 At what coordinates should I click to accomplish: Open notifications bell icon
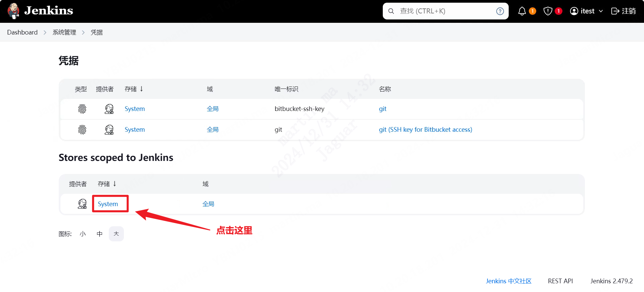[x=522, y=11]
